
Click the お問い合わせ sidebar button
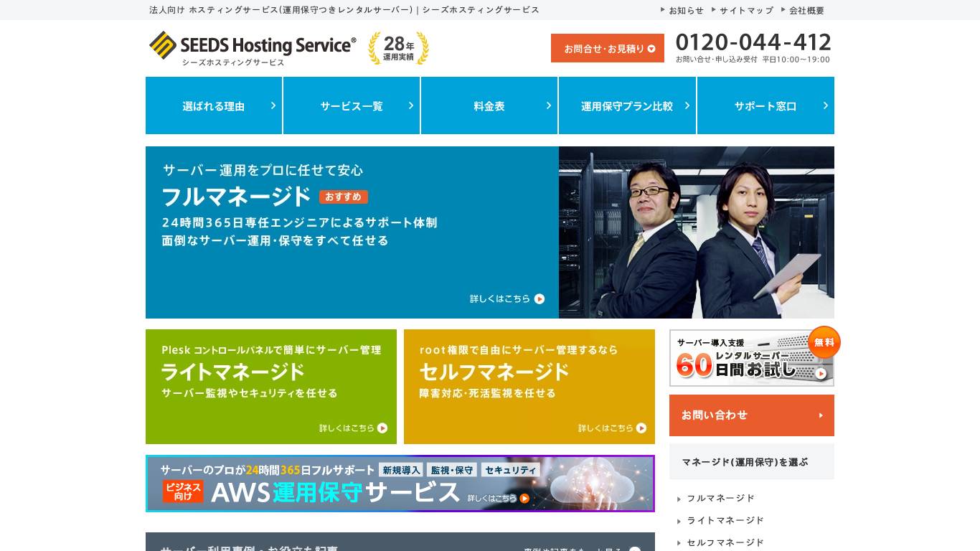point(752,415)
